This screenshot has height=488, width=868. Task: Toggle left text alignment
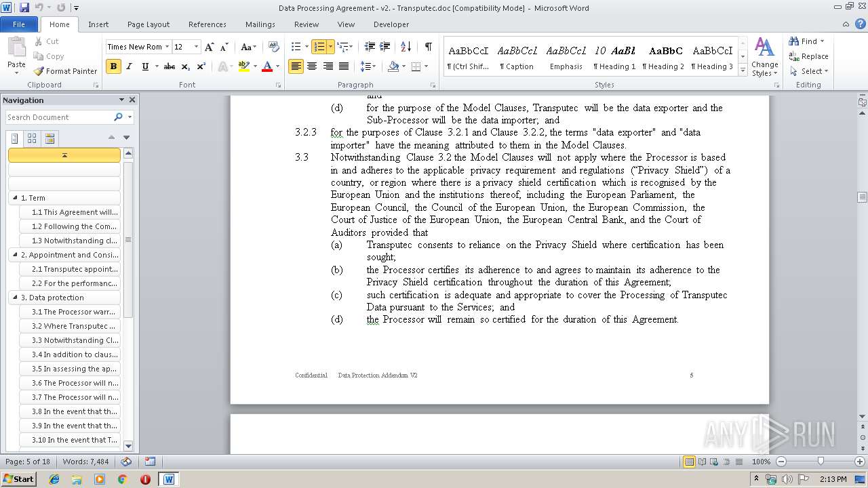pyautogui.click(x=296, y=66)
